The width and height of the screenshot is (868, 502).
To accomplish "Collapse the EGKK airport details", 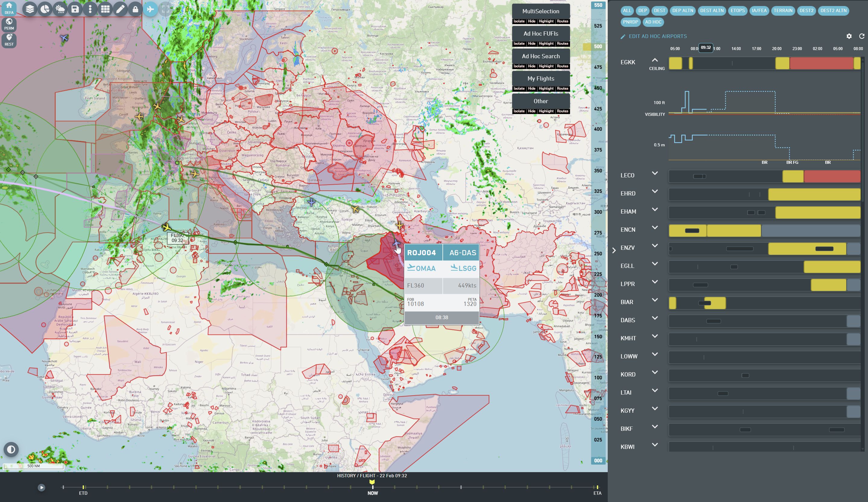I will (x=654, y=60).
